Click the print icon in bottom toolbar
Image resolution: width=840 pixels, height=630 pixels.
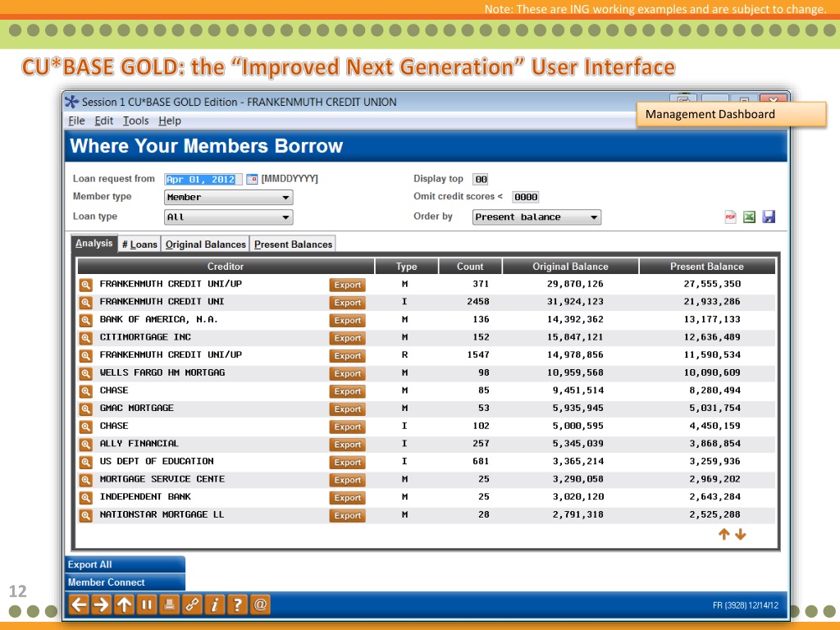click(169, 605)
